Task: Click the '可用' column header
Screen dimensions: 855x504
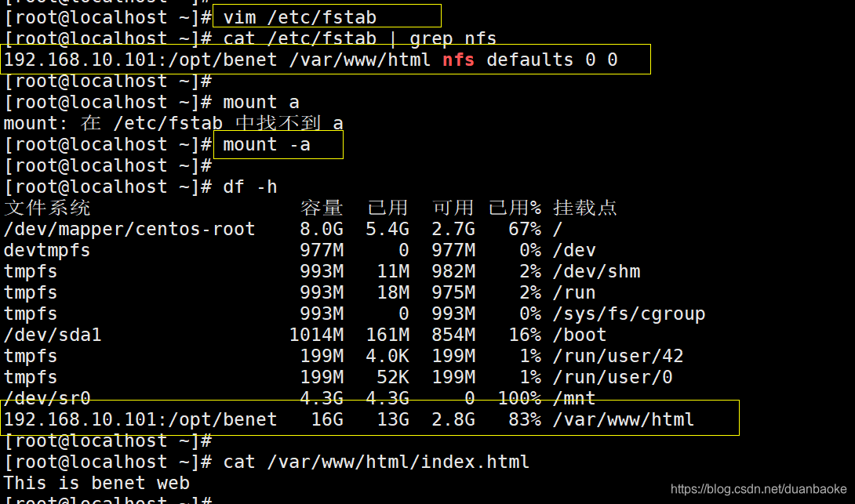Action: [453, 208]
